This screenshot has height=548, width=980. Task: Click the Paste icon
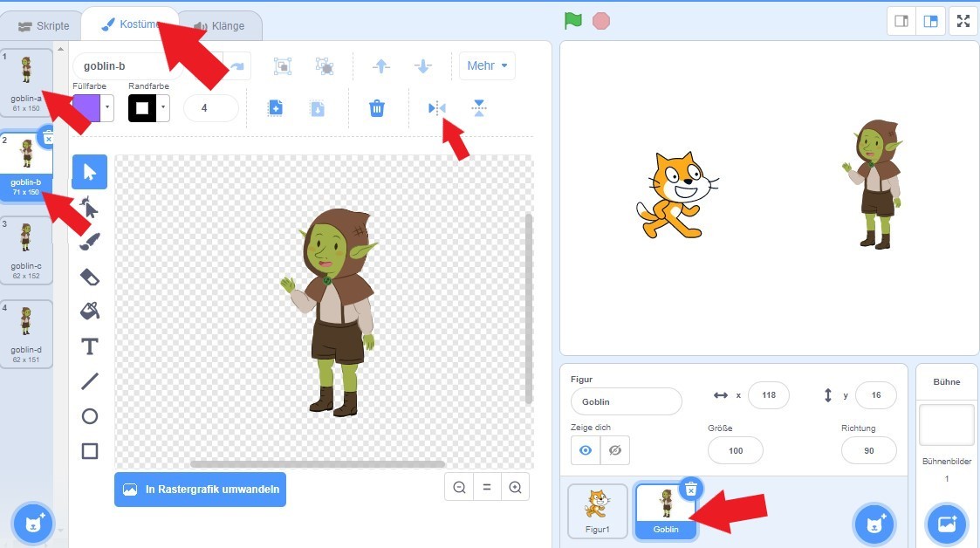coord(318,108)
